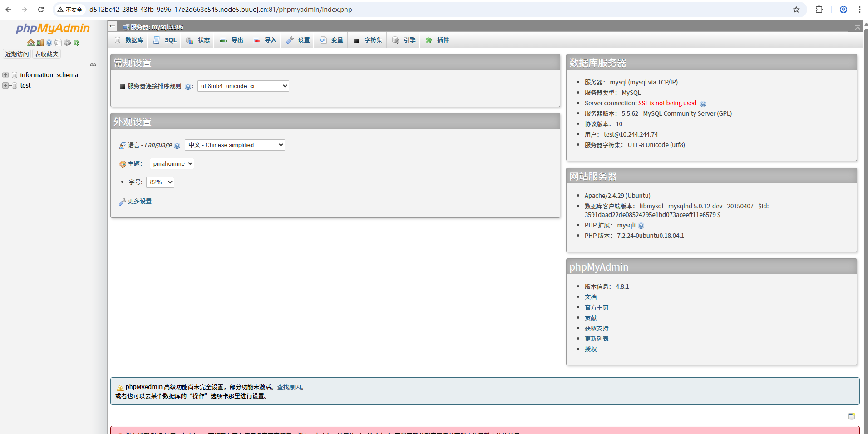Viewport: 868px width, 434px height.
Task: Click the console note icon at bottom right
Action: point(852,416)
